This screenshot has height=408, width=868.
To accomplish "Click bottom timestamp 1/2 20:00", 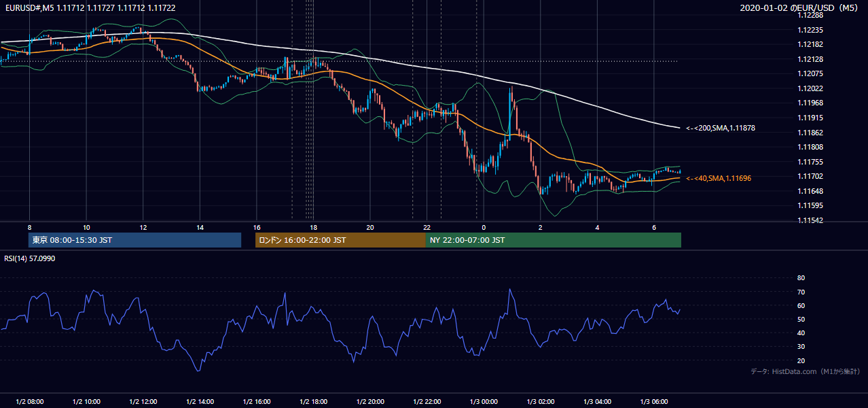I will [x=370, y=402].
